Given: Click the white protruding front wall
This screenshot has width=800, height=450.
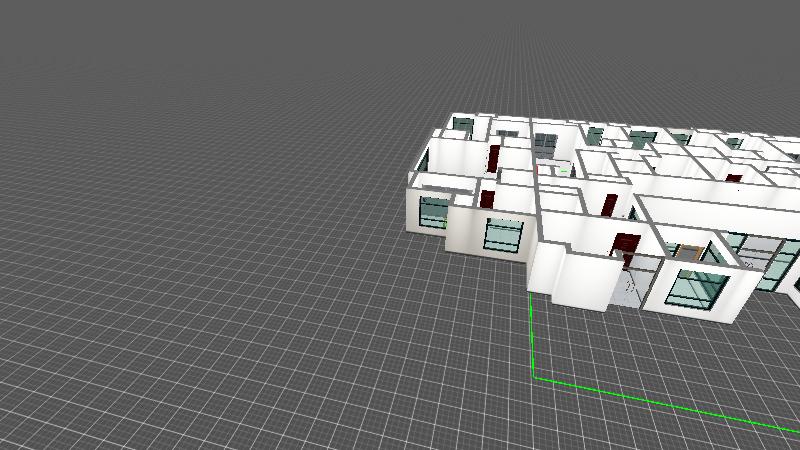Looking at the screenshot, I should point(575,272).
